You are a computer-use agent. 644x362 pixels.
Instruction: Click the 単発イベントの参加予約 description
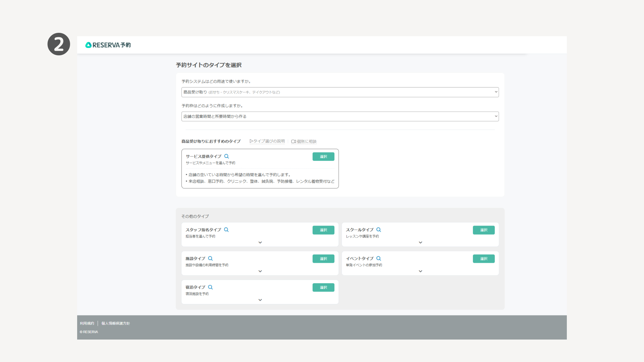pos(364,265)
